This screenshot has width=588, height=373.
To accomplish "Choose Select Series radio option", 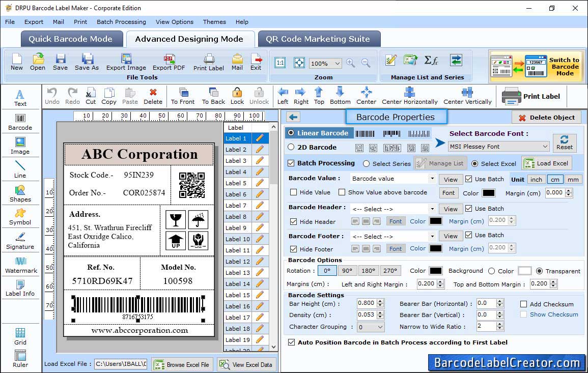I will click(367, 163).
